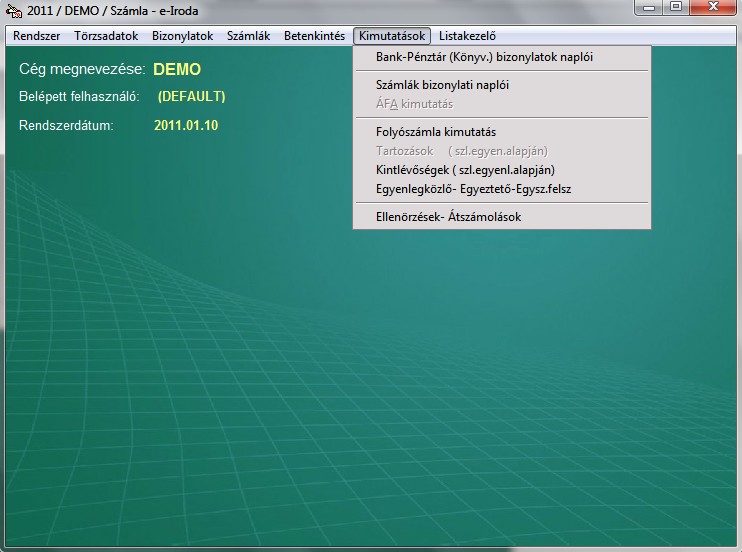Image resolution: width=742 pixels, height=552 pixels.
Task: Open the Listakezelő menu
Action: point(467,36)
